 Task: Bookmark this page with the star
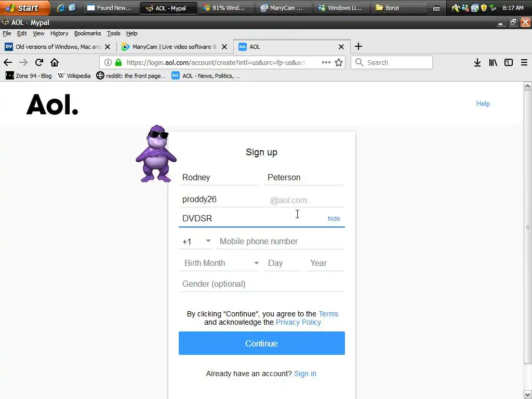(339, 62)
